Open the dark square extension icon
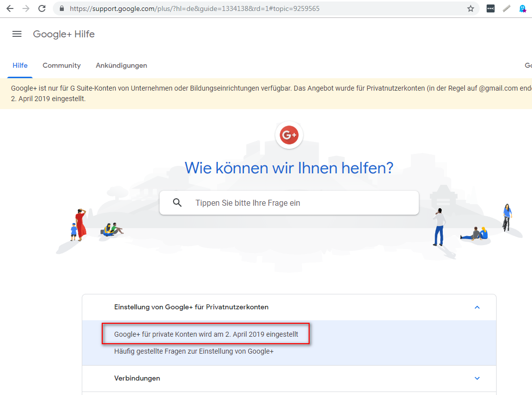 click(x=490, y=8)
